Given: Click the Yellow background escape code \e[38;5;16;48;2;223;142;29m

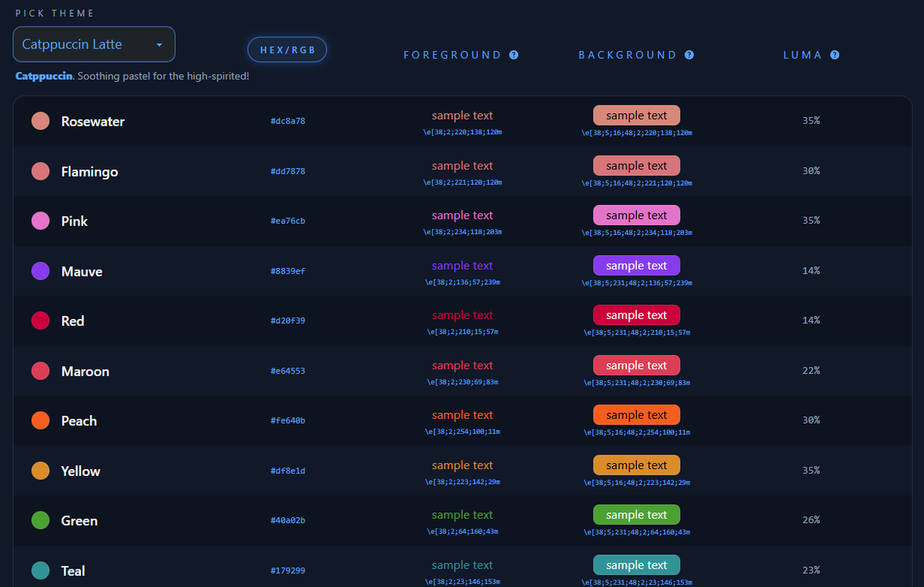Looking at the screenshot, I should (637, 482).
